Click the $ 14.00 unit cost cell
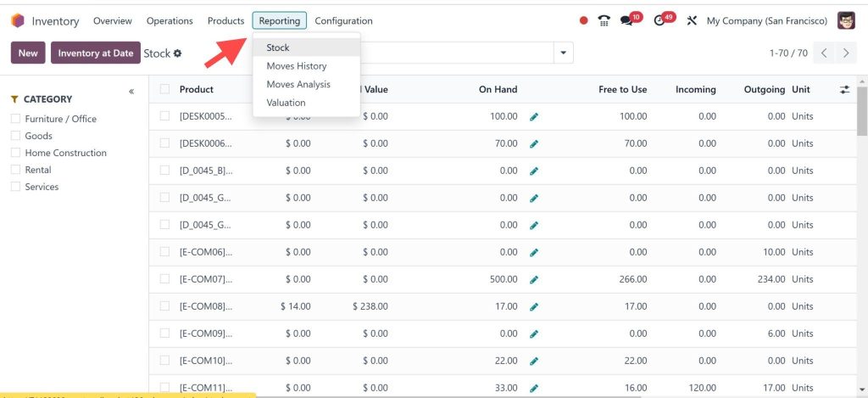Screen dimensions: 868x398 pos(296,306)
